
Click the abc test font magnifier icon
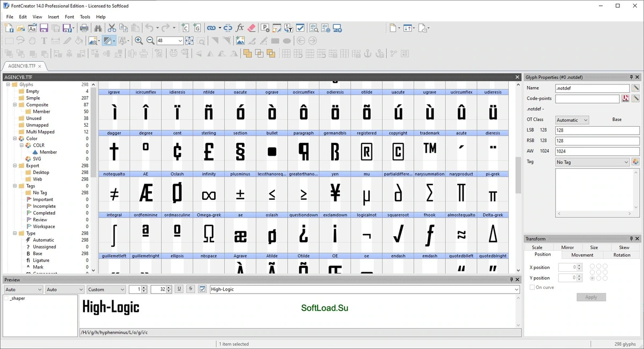coord(314,28)
